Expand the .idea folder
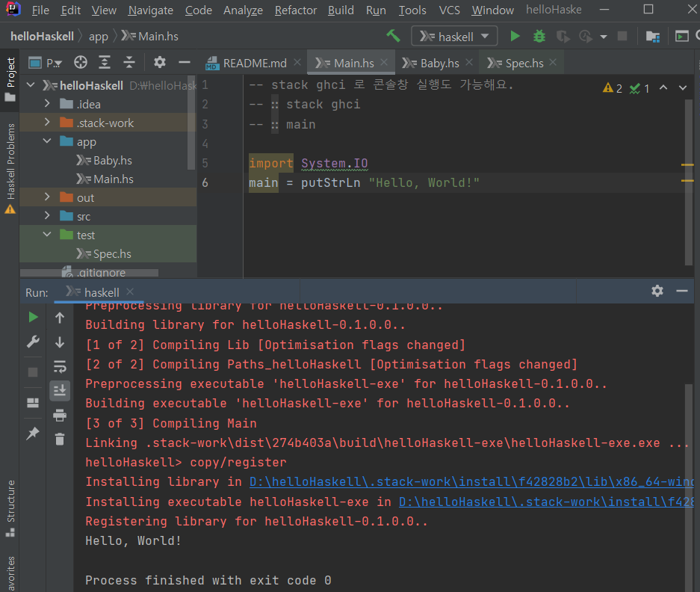This screenshot has width=700, height=592. coord(47,104)
